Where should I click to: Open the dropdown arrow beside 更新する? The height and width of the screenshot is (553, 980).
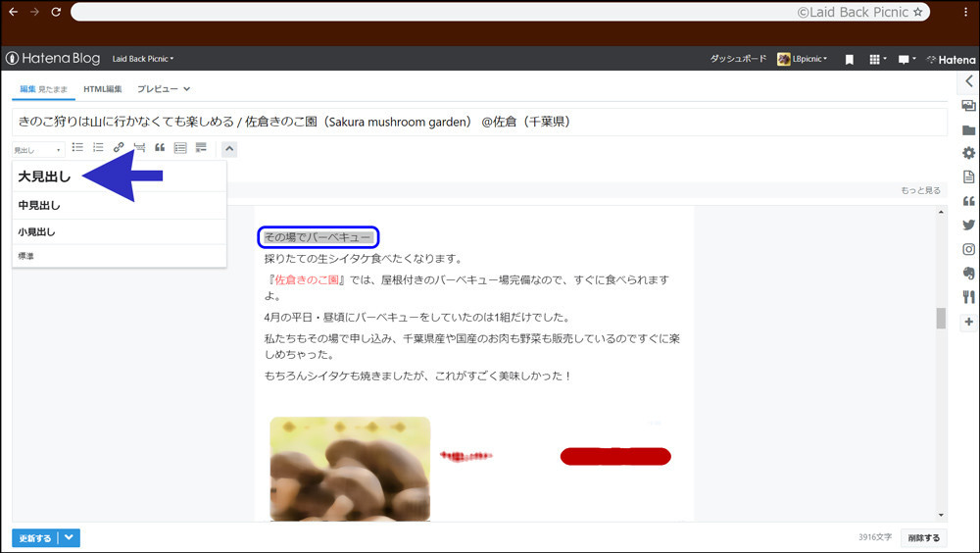point(70,537)
